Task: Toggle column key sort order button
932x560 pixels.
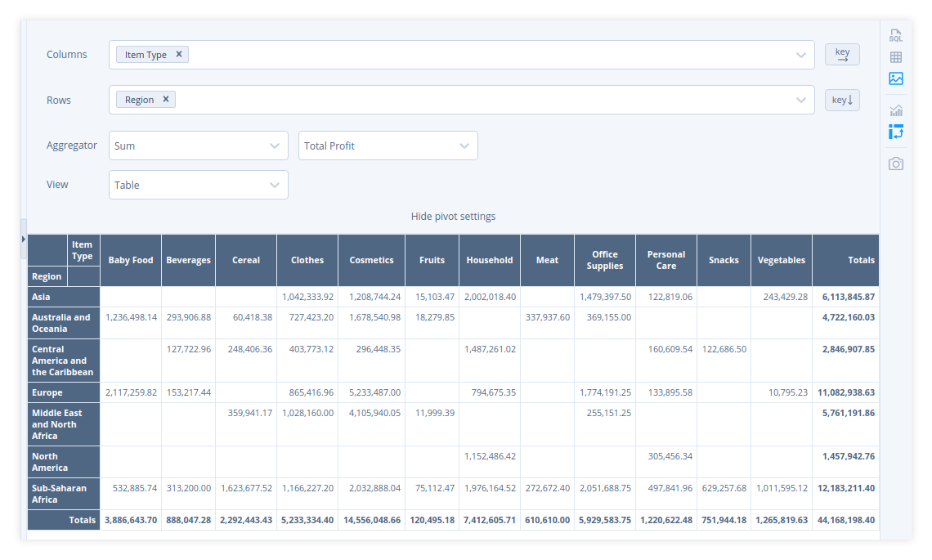Action: coord(842,55)
